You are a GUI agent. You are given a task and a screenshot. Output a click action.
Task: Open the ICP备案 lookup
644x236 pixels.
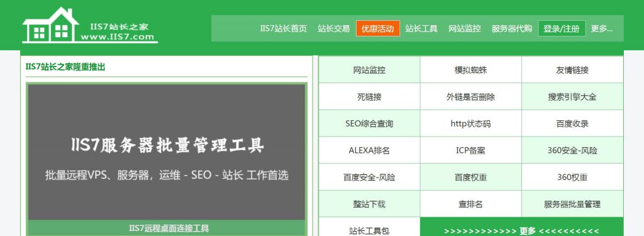[470, 150]
